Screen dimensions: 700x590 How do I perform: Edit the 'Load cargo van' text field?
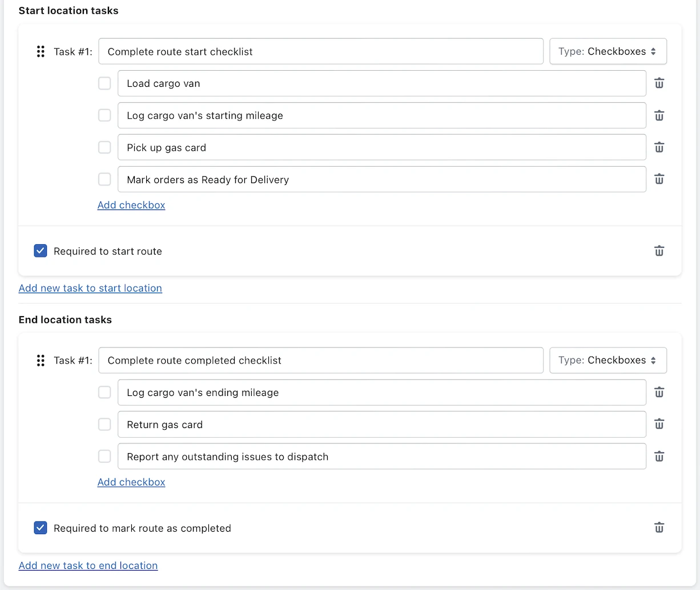382,83
